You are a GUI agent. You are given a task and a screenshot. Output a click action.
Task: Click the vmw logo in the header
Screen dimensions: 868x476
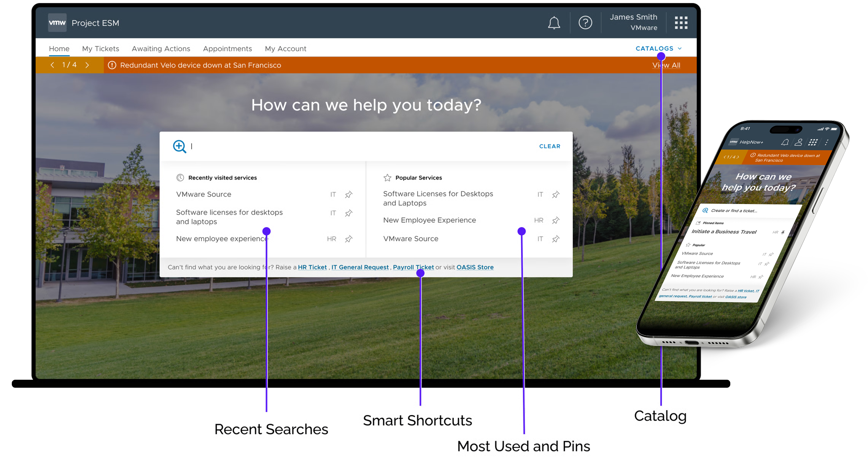tap(57, 22)
